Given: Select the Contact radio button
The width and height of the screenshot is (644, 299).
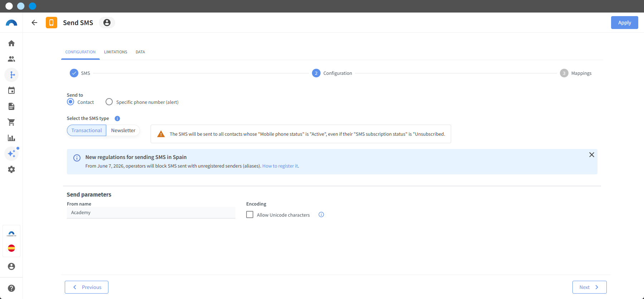Looking at the screenshot, I should [71, 102].
